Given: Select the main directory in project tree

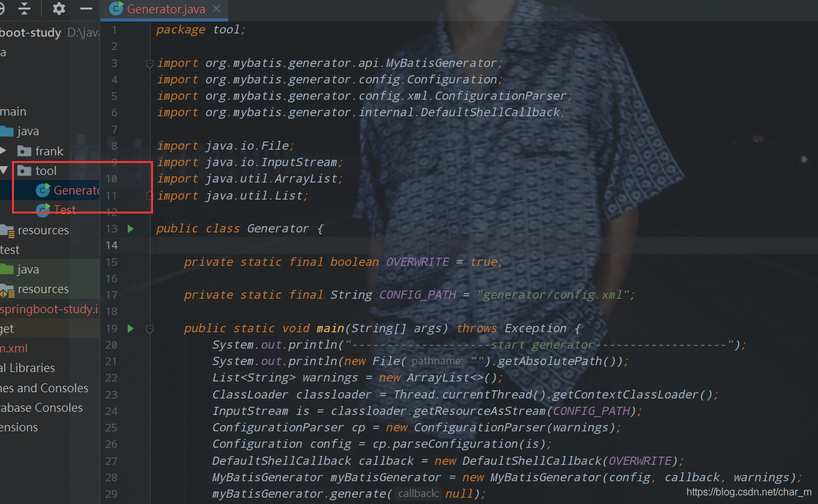Looking at the screenshot, I should 13,111.
